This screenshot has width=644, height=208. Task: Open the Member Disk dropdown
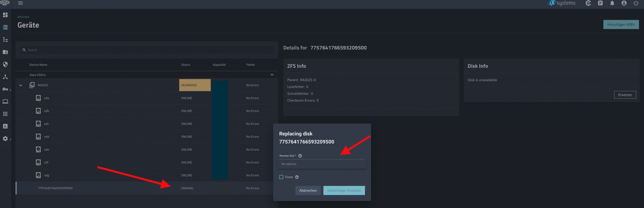322,156
